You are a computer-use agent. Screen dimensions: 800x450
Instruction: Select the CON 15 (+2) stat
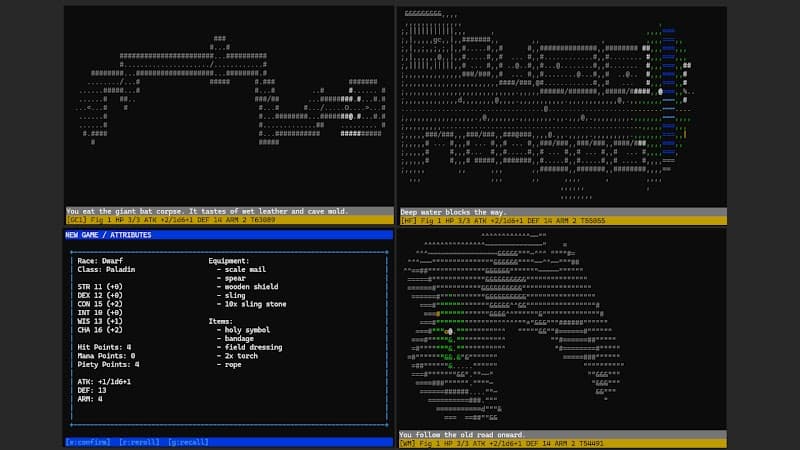click(100, 304)
